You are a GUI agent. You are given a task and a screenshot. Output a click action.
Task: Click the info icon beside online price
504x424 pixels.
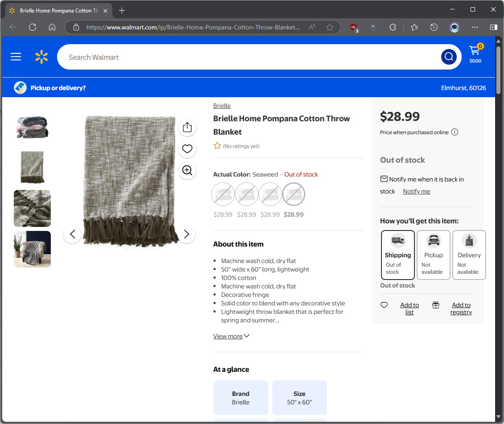pos(455,132)
